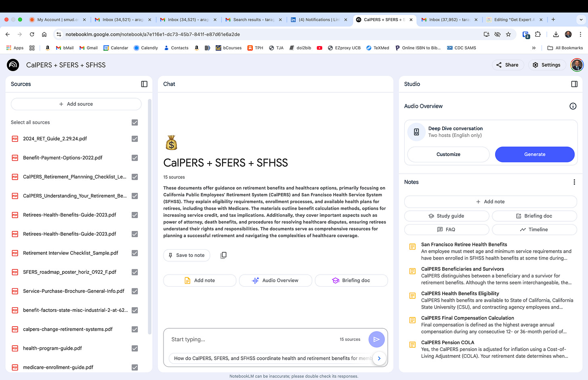The image size is (588, 380).
Task: Open the browser extensions puzzle icon
Action: pyautogui.click(x=538, y=34)
